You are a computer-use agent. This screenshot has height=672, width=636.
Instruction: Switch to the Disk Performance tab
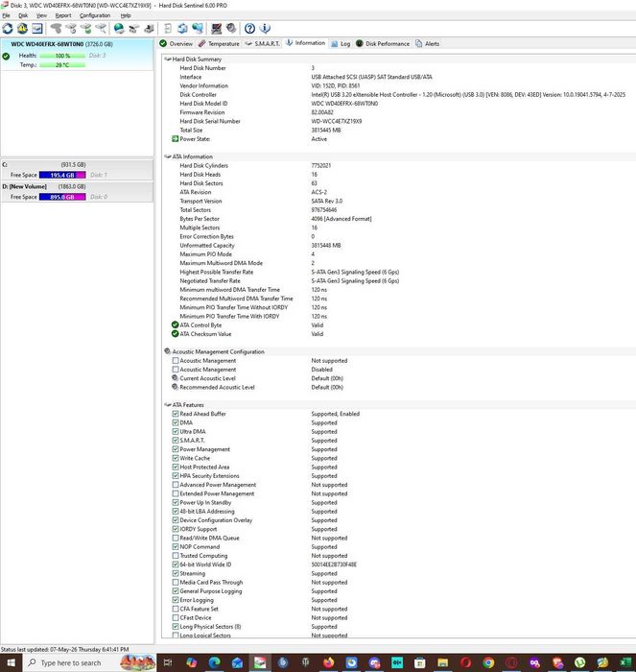[x=383, y=44]
